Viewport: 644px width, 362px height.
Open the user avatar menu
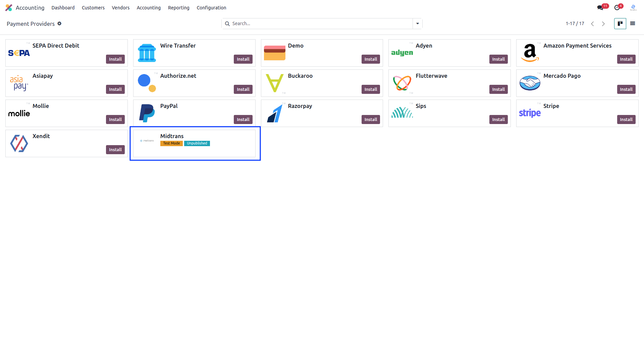click(x=633, y=8)
